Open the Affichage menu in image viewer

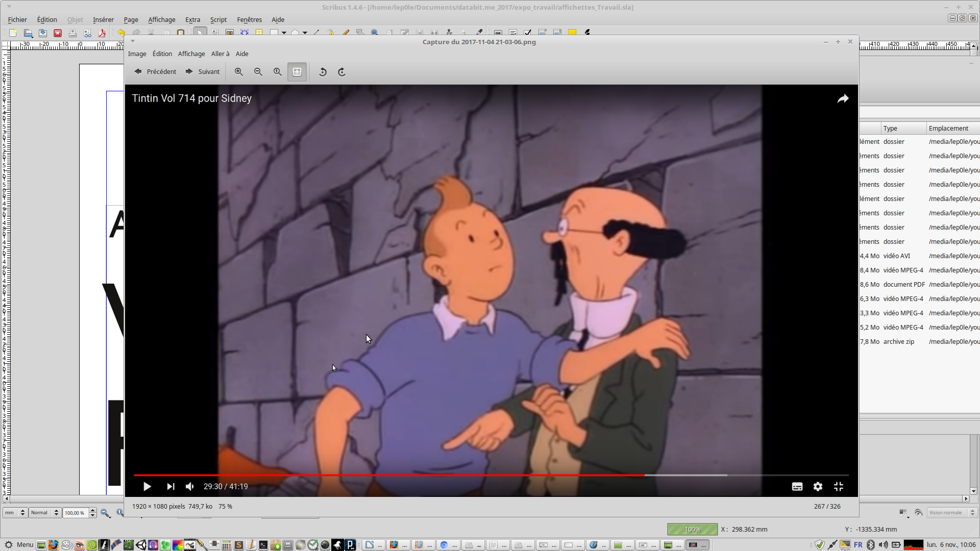point(191,54)
